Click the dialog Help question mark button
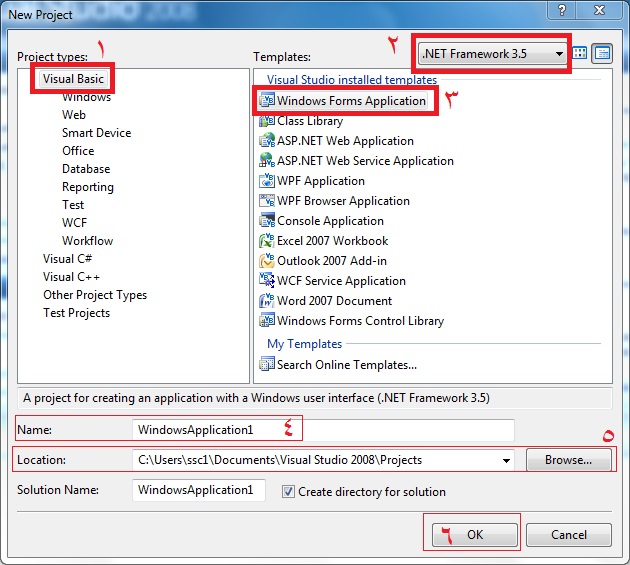Viewport: 630px width, 565px height. click(562, 10)
